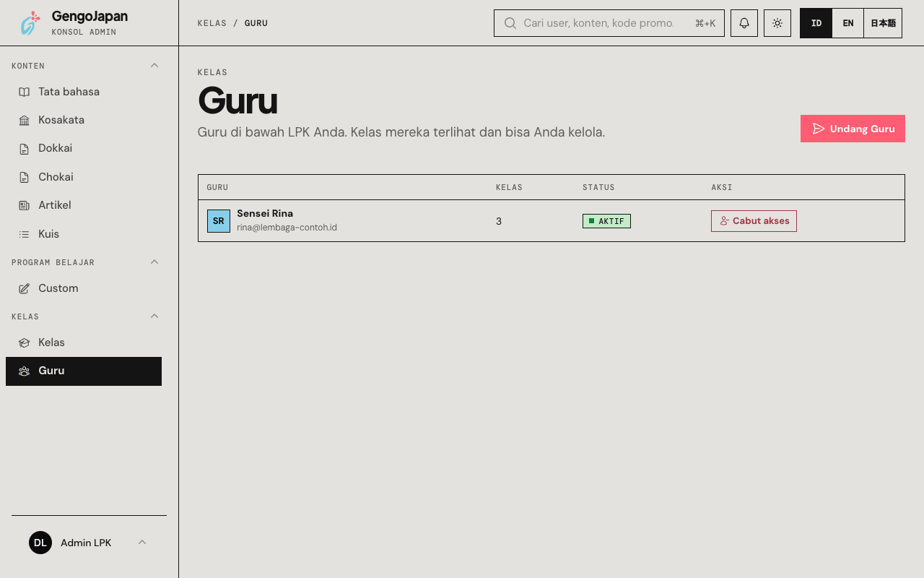Click the AKTIF status badge
924x578 pixels.
606,221
